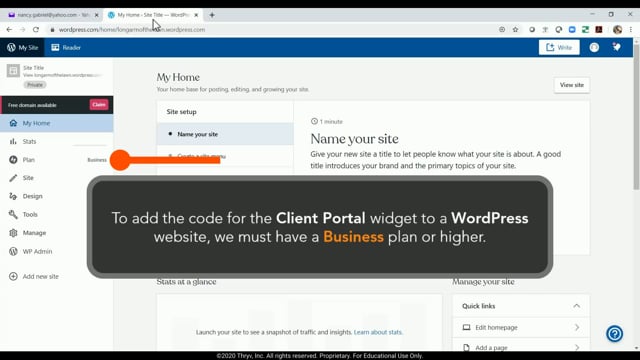The image size is (640, 360).
Task: Click the Site pencil icon
Action: pos(13,178)
